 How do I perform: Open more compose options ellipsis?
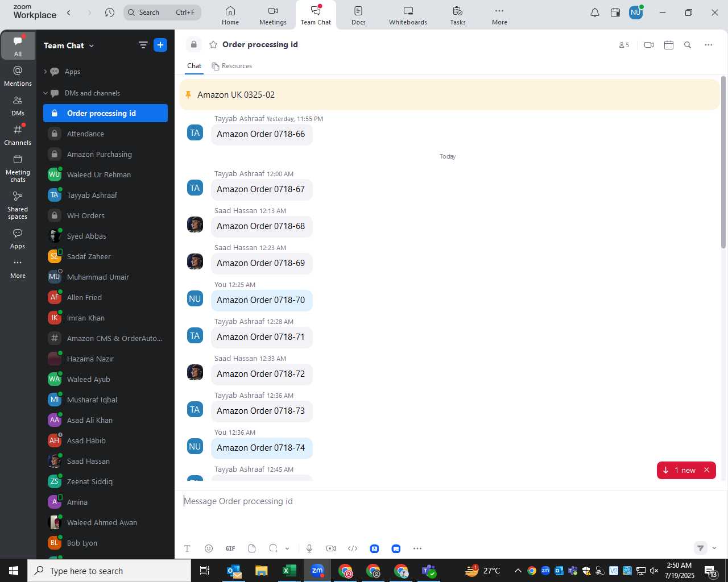[x=417, y=548]
